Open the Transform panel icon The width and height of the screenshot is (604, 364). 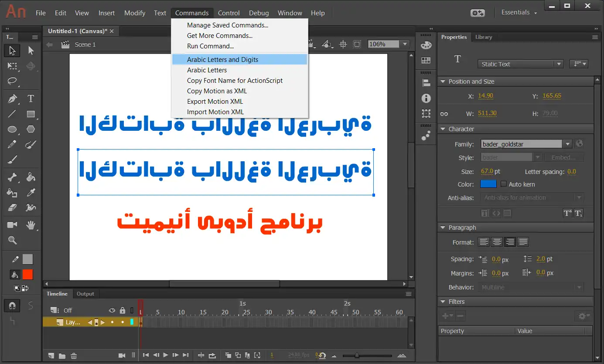[x=426, y=114]
